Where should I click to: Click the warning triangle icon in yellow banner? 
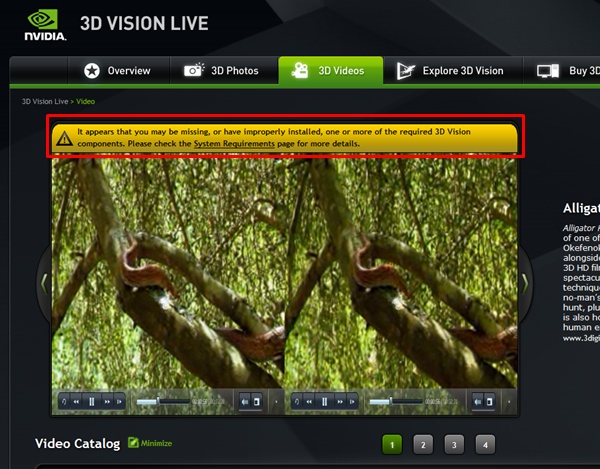[x=64, y=138]
